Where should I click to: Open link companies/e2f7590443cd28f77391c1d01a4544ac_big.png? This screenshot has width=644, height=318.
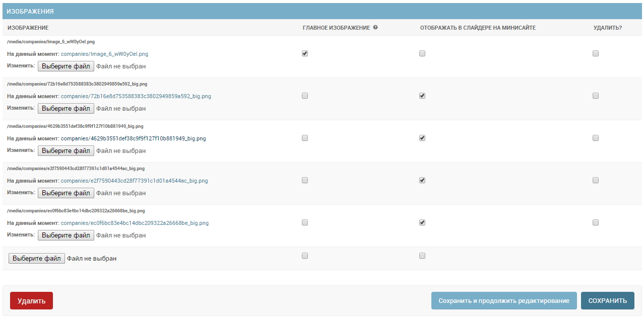pyautogui.click(x=135, y=181)
